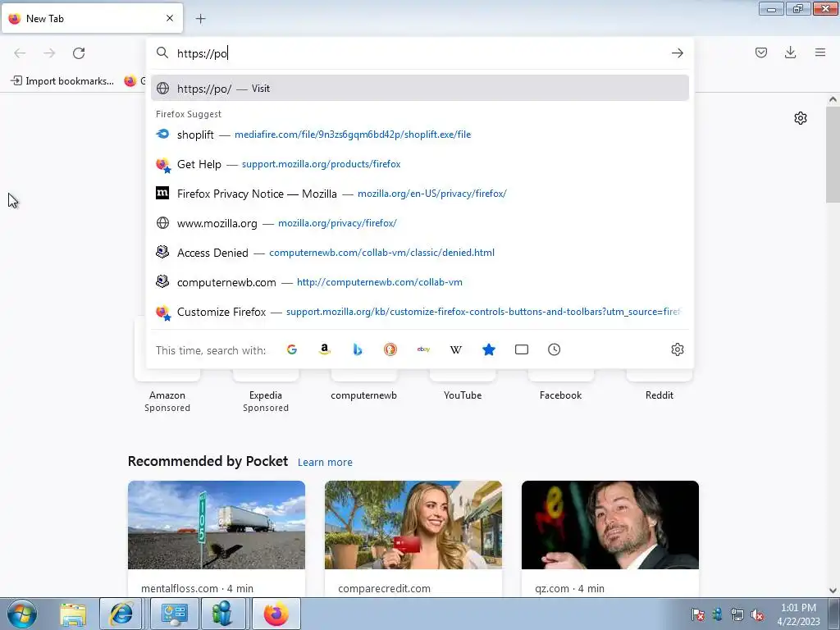The width and height of the screenshot is (840, 630).
Task: Click the page scrollbar up arrow
Action: 833,99
